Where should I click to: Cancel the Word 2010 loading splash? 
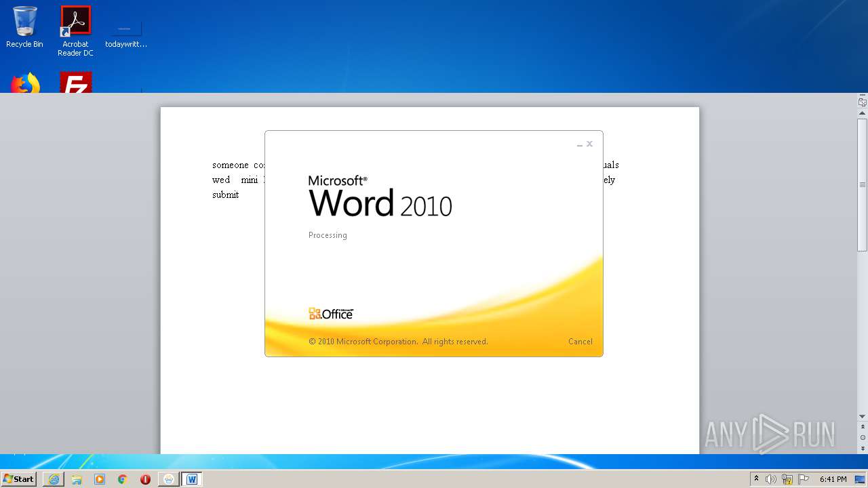tap(580, 342)
